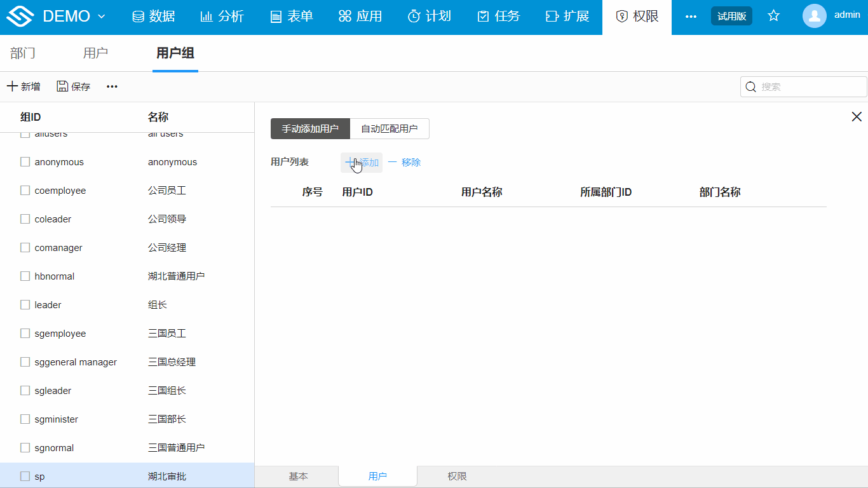The height and width of the screenshot is (488, 868).
Task: Open the 数据 module
Action: 153,16
